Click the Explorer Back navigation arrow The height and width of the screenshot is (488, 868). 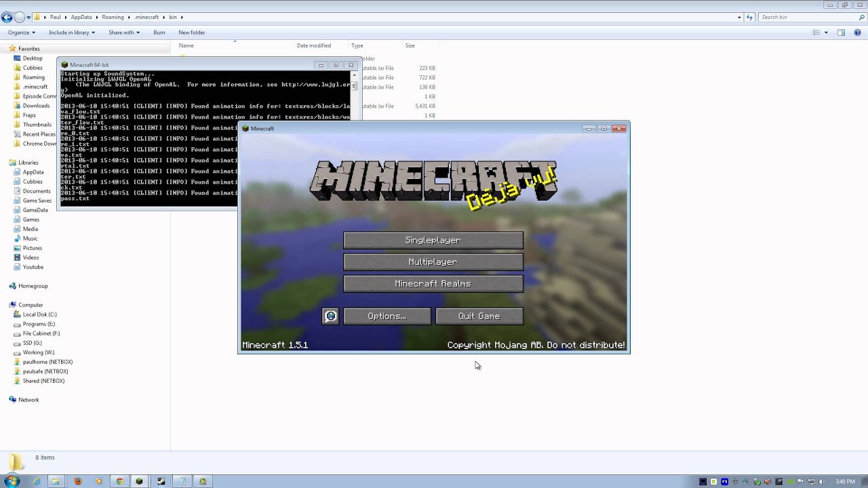[7, 17]
